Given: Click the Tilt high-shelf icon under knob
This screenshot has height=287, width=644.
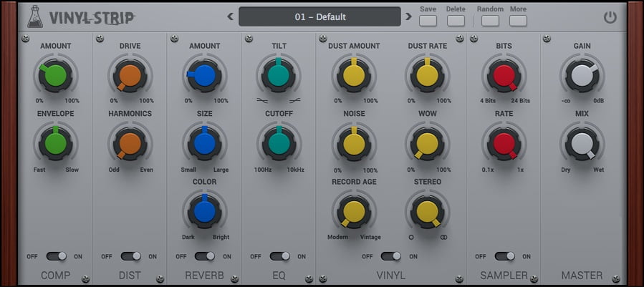Looking at the screenshot, I should click(294, 101).
